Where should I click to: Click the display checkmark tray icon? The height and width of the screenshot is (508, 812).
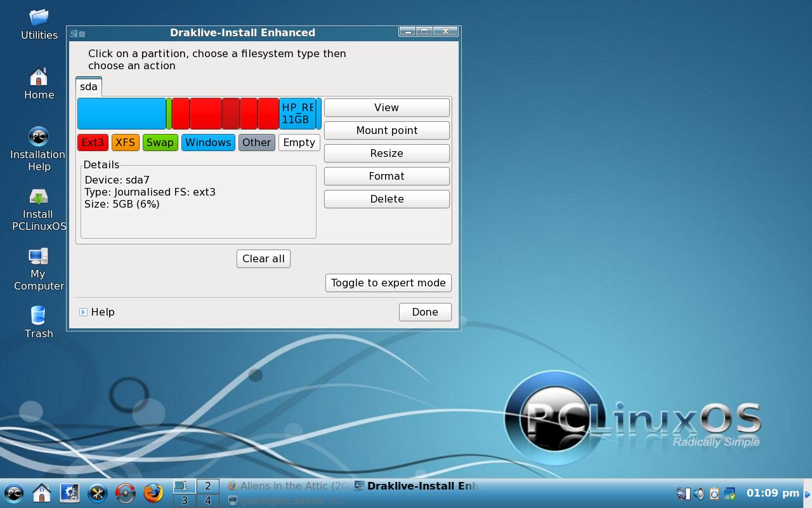click(730, 493)
